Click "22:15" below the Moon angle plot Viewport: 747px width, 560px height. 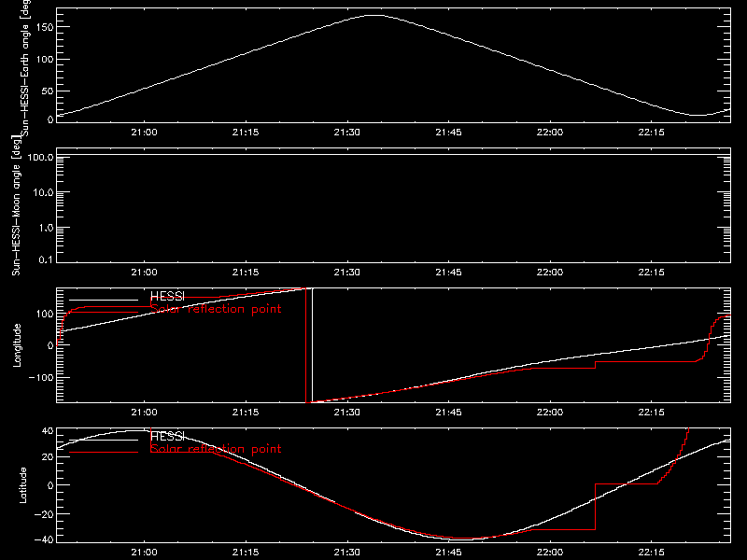click(651, 272)
